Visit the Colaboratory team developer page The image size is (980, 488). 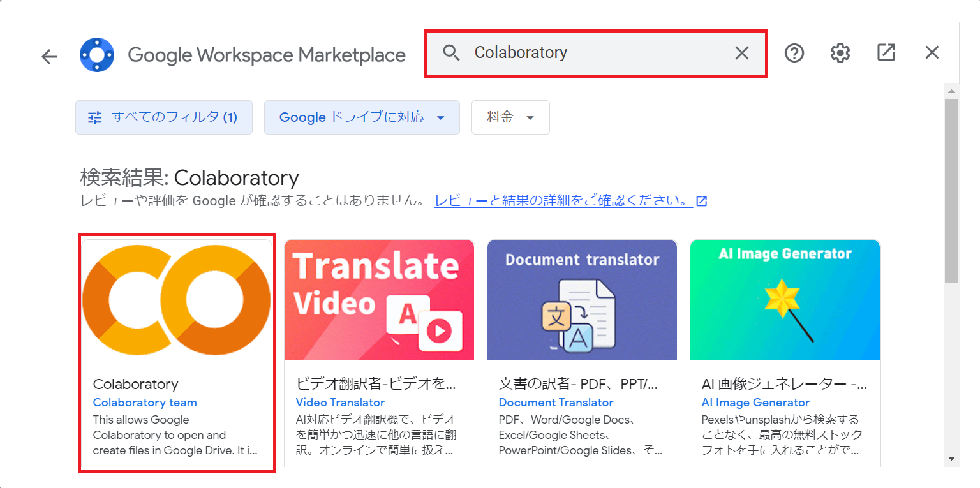[x=145, y=403]
